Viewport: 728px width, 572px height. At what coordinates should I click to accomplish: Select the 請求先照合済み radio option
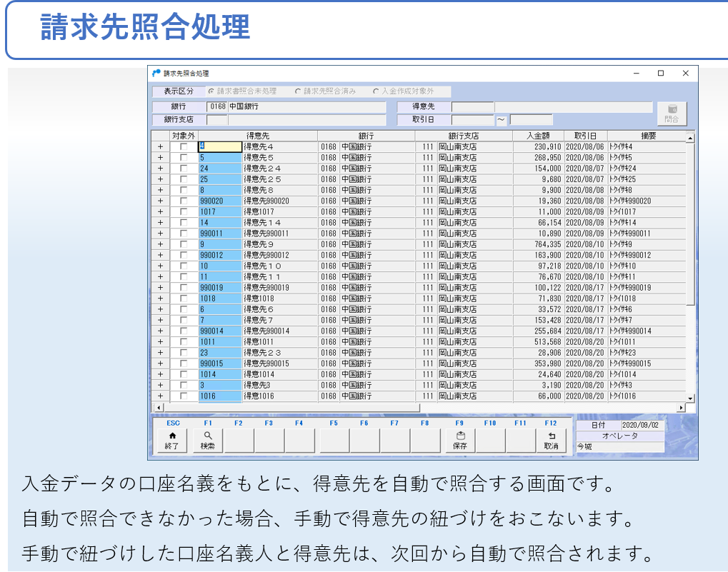tap(298, 91)
